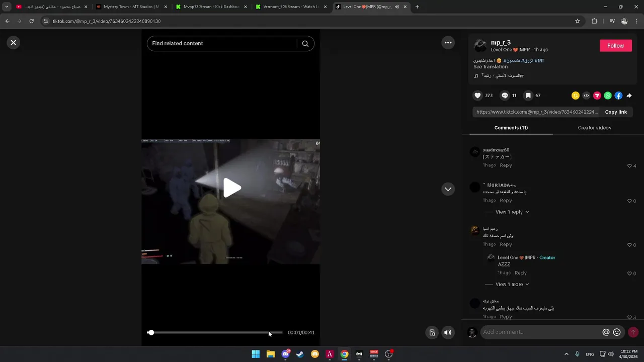Switch to the Mystery Town - MT Studios tab
The height and width of the screenshot is (362, 644).
[x=131, y=7]
